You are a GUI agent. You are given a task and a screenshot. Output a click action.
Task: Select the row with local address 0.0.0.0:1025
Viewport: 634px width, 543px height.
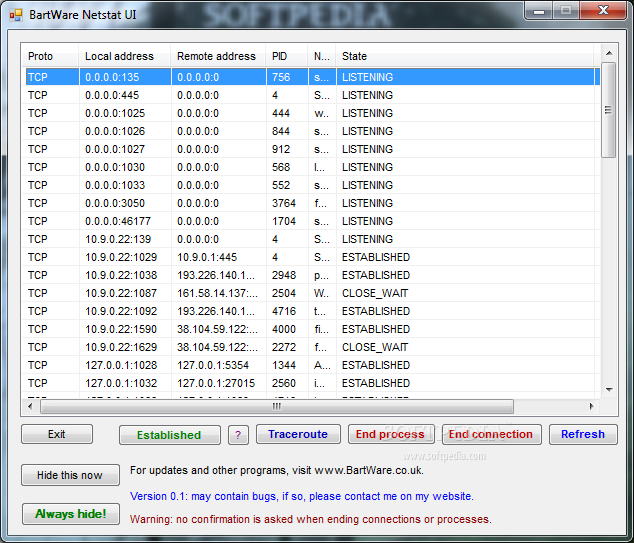311,113
